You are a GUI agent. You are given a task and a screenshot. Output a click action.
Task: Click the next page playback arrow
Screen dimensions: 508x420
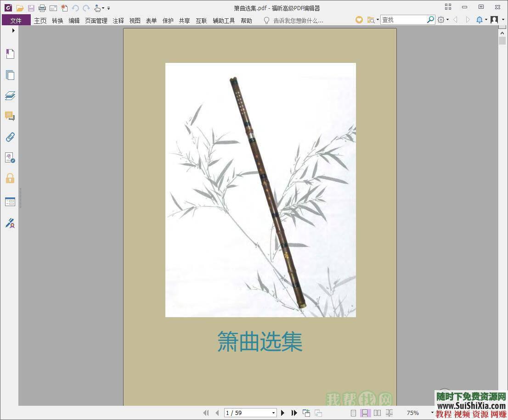click(x=283, y=413)
